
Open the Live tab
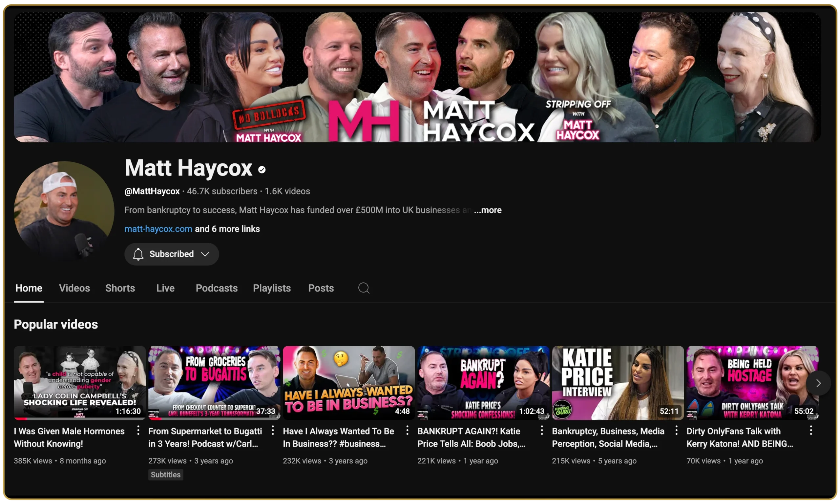(x=165, y=288)
